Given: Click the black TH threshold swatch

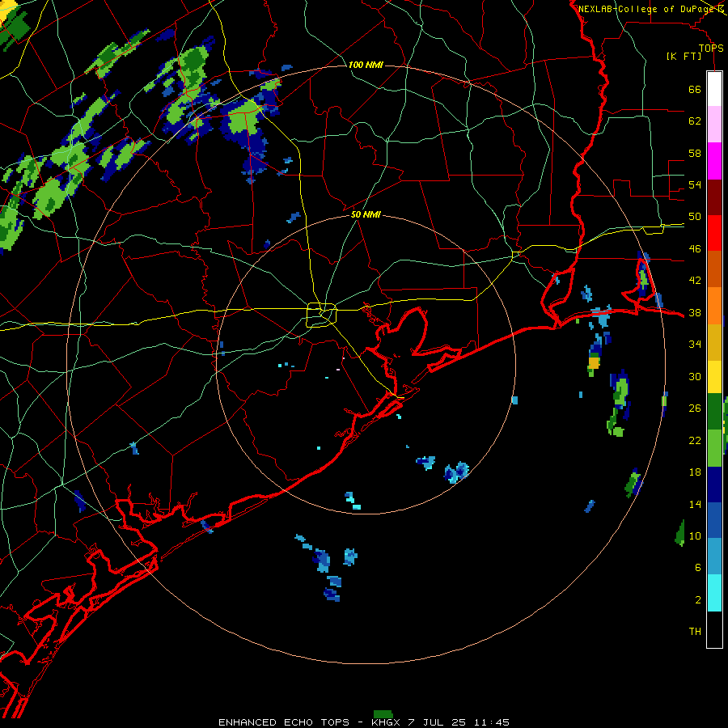Looking at the screenshot, I should pyautogui.click(x=714, y=629).
